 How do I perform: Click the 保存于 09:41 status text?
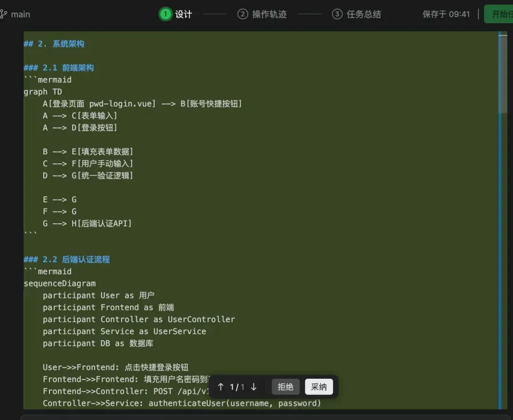point(446,14)
